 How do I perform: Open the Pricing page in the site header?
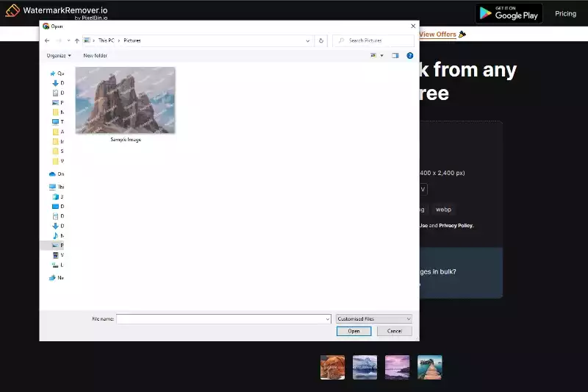tap(565, 13)
